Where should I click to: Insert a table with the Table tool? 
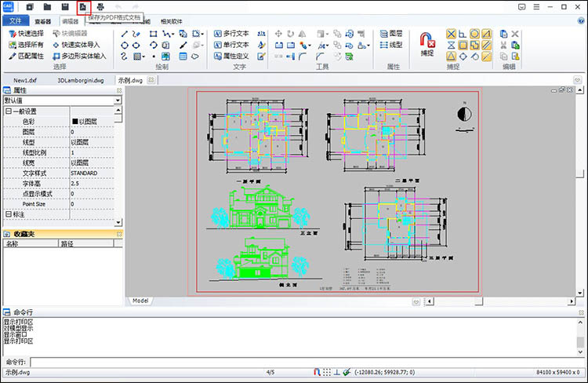click(x=183, y=57)
